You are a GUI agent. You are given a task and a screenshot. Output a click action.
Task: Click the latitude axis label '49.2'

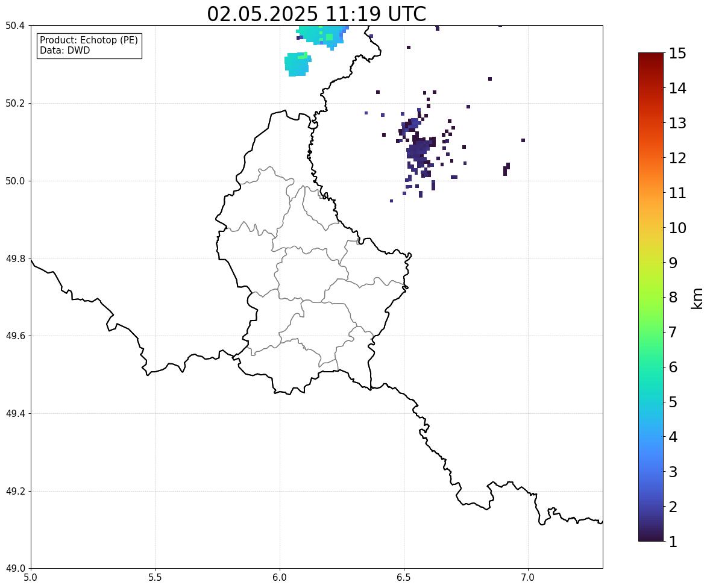pyautogui.click(x=15, y=491)
